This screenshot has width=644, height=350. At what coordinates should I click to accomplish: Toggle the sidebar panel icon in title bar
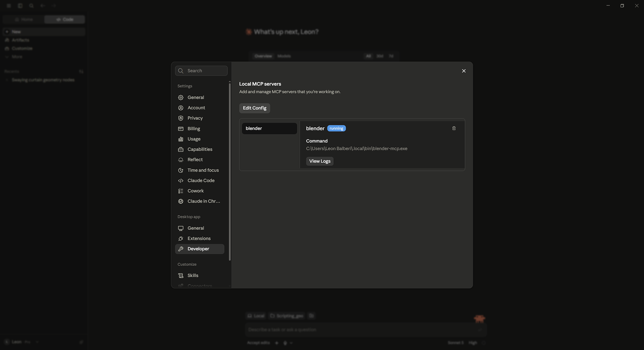[x=20, y=6]
